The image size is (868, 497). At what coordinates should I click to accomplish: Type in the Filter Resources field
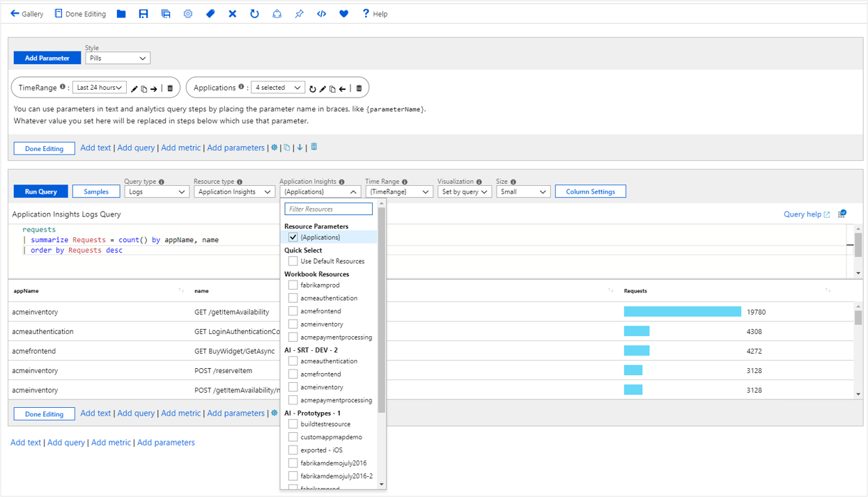tap(328, 209)
